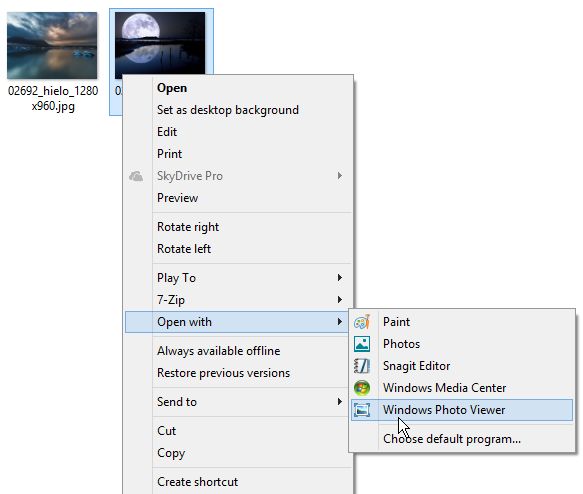Open the image with Photos
583x494 pixels.
462,344
